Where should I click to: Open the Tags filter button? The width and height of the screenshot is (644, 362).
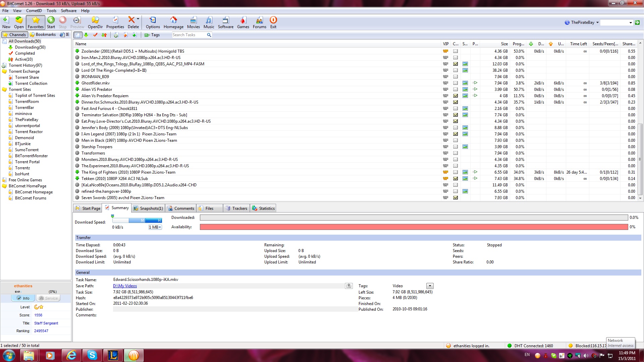click(x=152, y=35)
